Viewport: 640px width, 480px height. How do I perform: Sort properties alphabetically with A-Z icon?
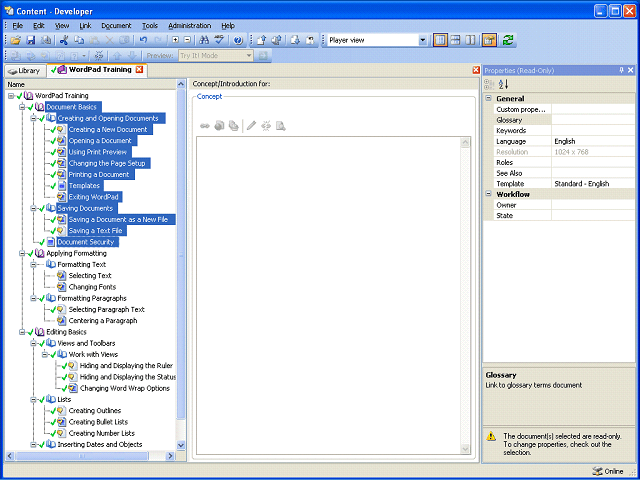(x=503, y=84)
